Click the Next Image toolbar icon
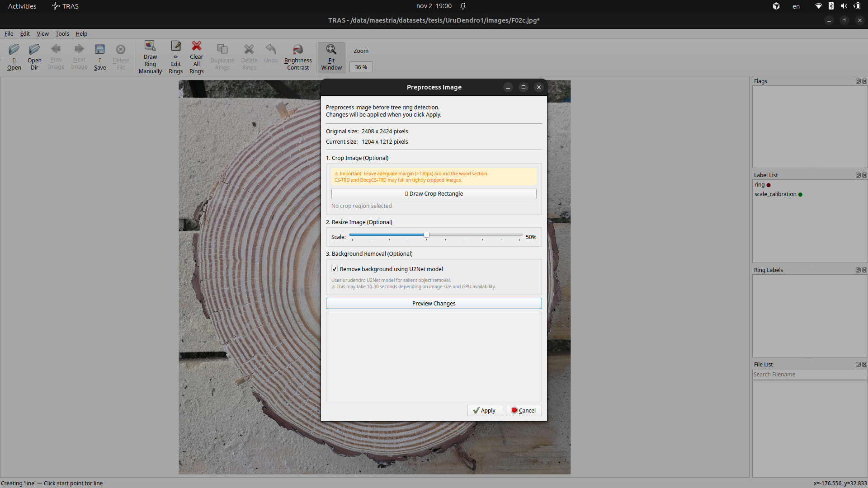Viewport: 868px width, 488px height. tap(79, 57)
